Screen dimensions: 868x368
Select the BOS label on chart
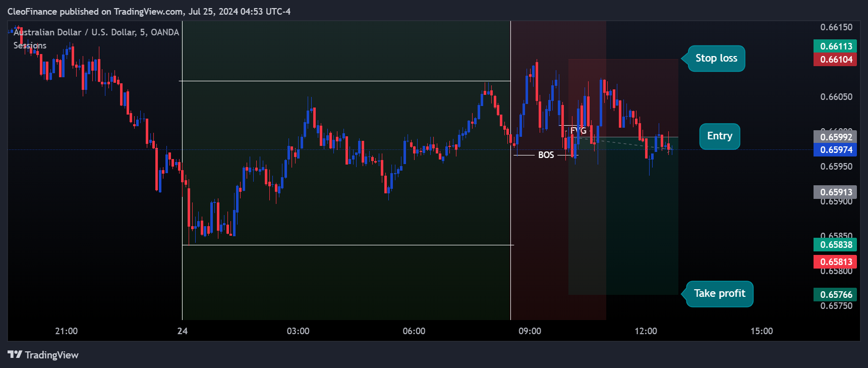(546, 155)
